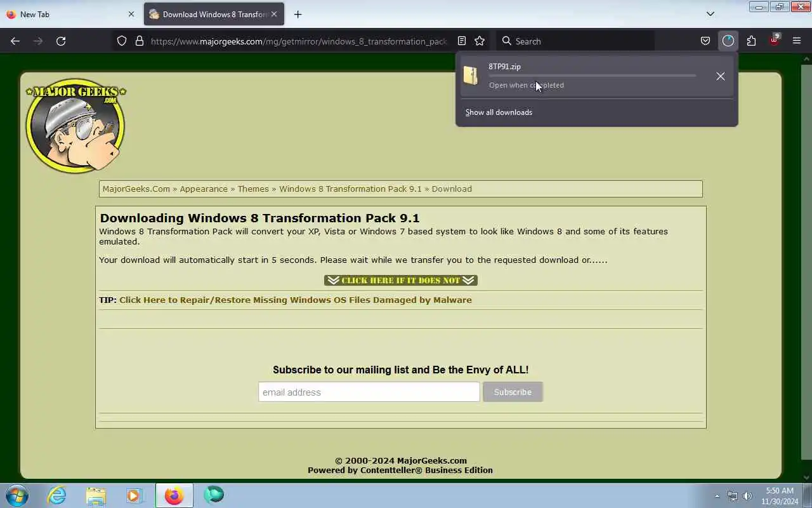The width and height of the screenshot is (812, 508).
Task: Expand the list all tabs chevron
Action: (710, 14)
